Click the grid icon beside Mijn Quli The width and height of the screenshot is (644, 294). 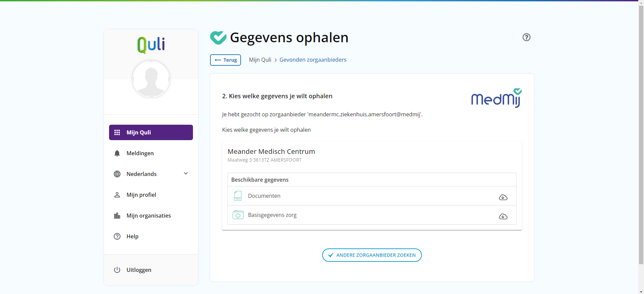point(117,132)
